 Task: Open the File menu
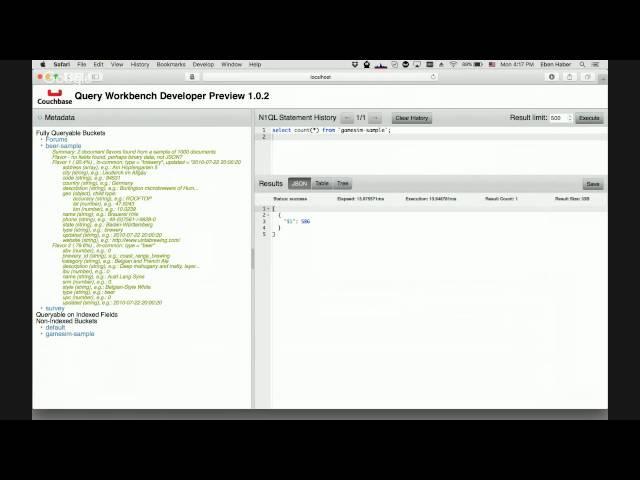(x=82, y=64)
